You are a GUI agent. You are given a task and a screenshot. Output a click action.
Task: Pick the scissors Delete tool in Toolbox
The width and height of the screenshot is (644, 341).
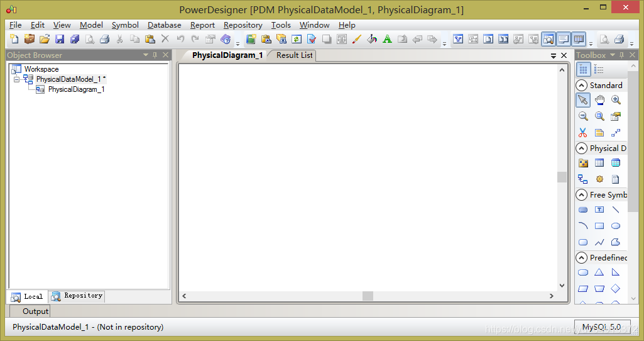(583, 133)
